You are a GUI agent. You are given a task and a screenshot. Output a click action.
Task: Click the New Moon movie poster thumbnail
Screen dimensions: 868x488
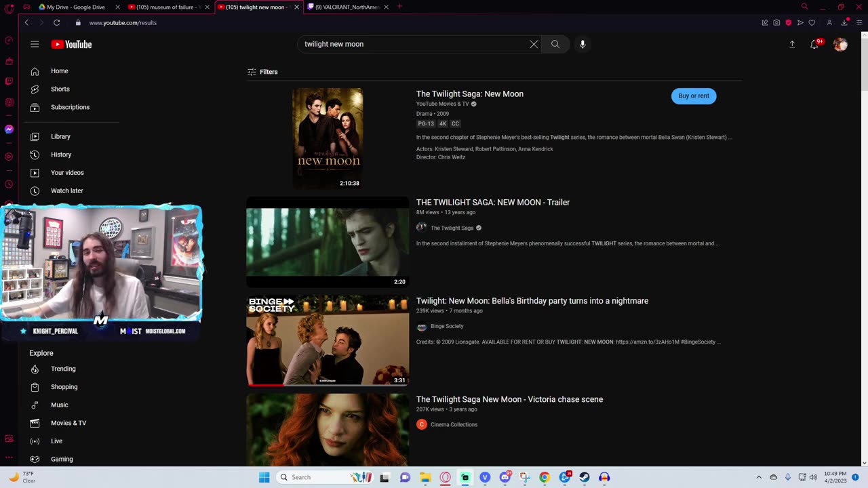[328, 138]
